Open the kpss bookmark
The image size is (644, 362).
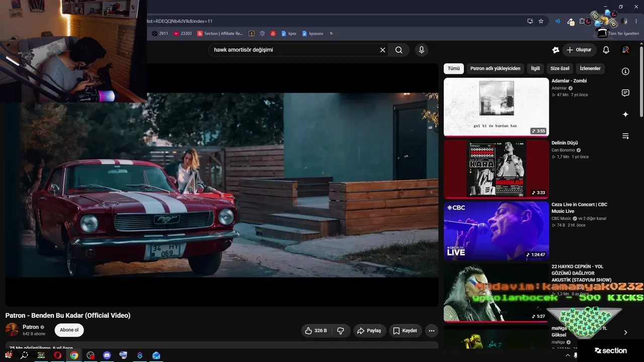pos(289,34)
